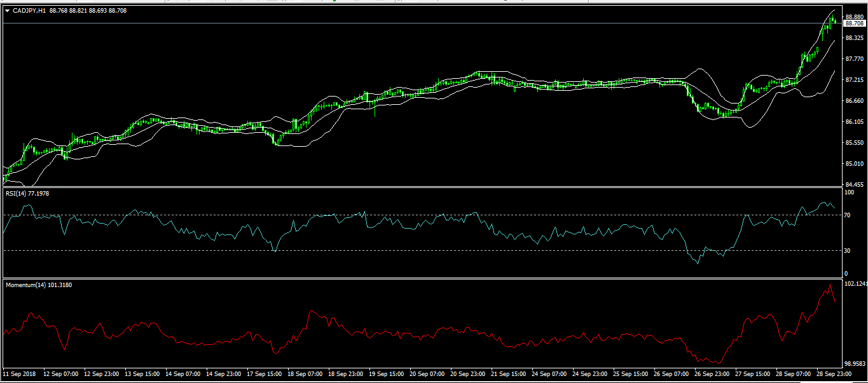Select the Momentum 102.1241 scale label
The width and height of the screenshot is (868, 383).
coord(855,284)
